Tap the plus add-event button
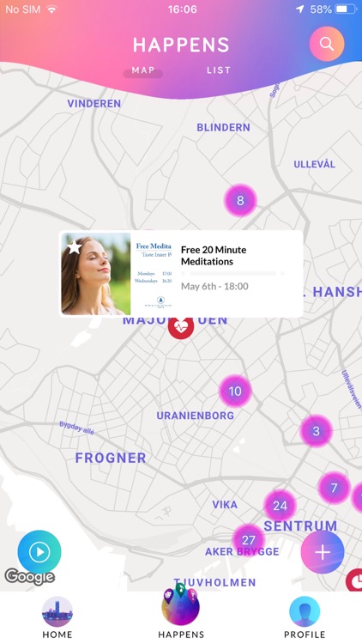 click(323, 552)
